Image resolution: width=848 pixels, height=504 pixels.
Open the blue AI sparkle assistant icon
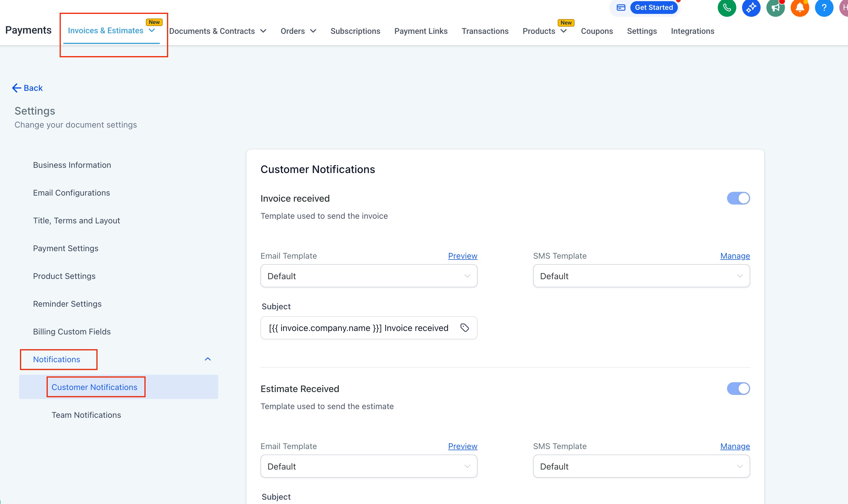point(751,8)
